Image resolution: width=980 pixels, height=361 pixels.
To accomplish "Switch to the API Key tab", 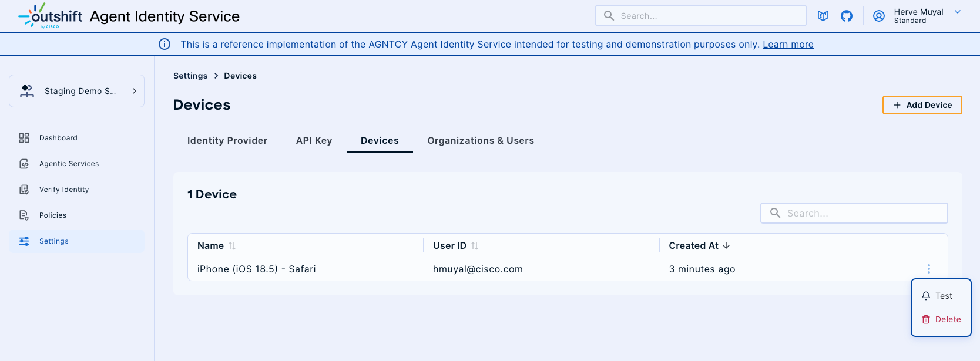I will click(314, 140).
